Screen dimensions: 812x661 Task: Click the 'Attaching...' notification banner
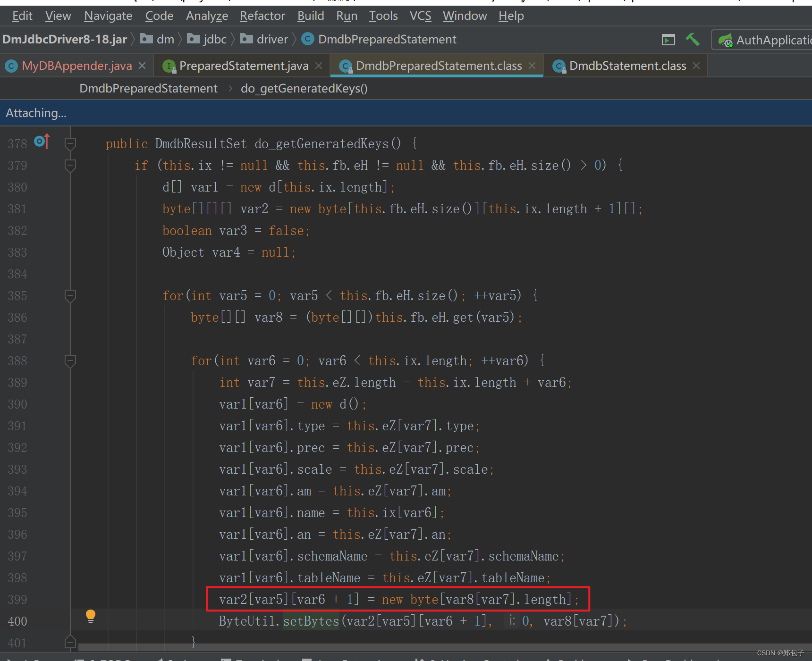pyautogui.click(x=406, y=113)
